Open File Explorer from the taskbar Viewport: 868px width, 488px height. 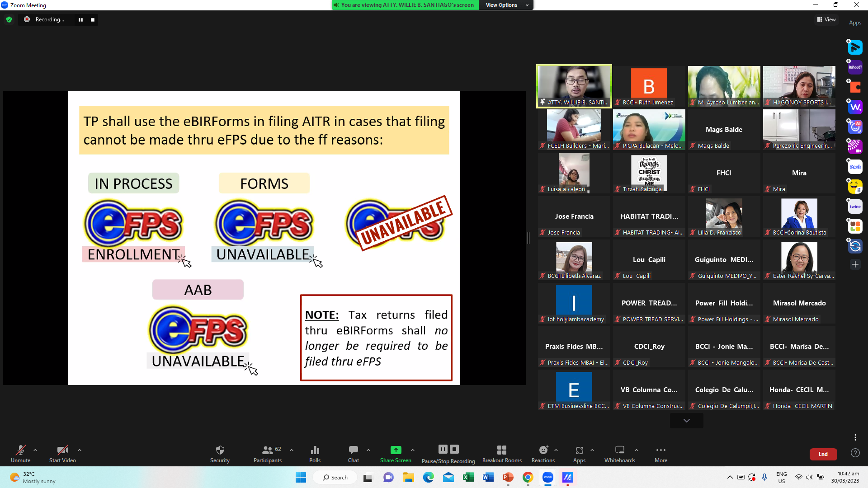[409, 477]
